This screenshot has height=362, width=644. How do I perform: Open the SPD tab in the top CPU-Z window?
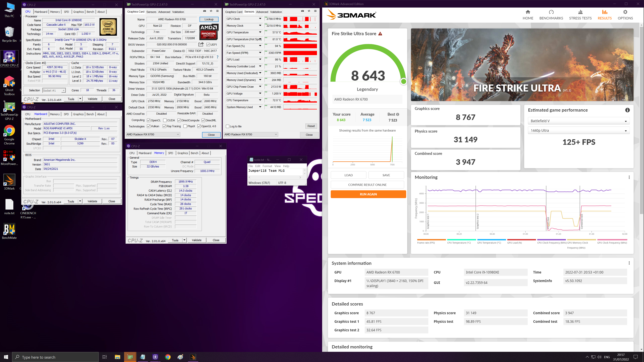66,12
